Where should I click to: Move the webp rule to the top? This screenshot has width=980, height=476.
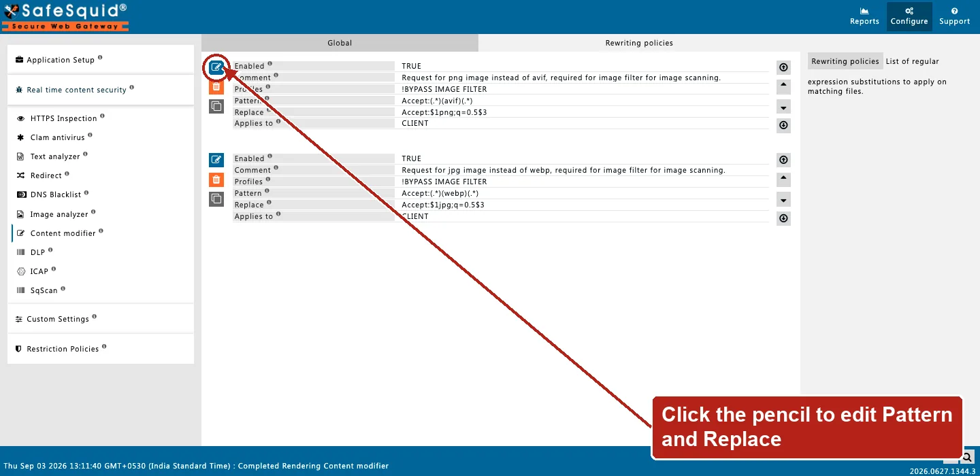point(783,160)
